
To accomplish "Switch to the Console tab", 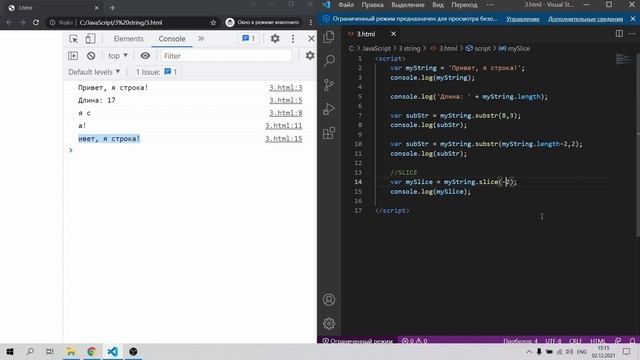I will pyautogui.click(x=172, y=39).
